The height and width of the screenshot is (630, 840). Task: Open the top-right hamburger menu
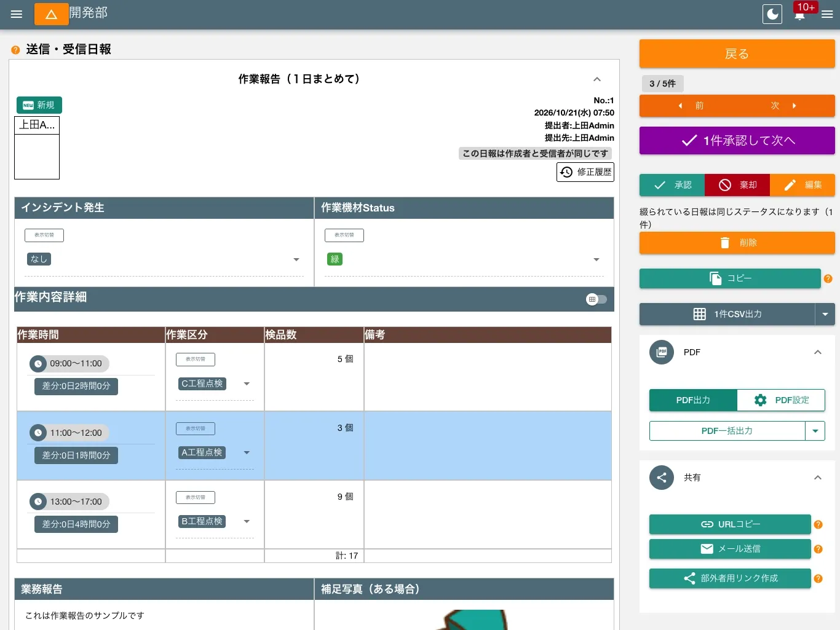827,14
